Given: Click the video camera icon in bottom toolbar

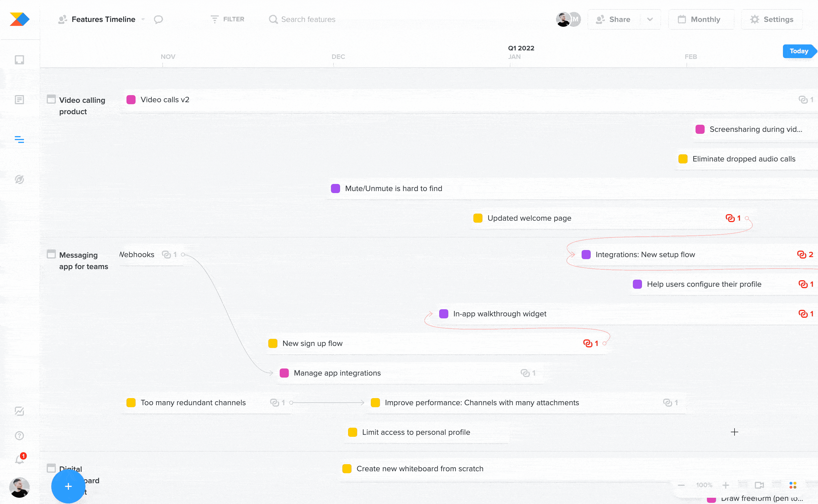Looking at the screenshot, I should pos(759,485).
